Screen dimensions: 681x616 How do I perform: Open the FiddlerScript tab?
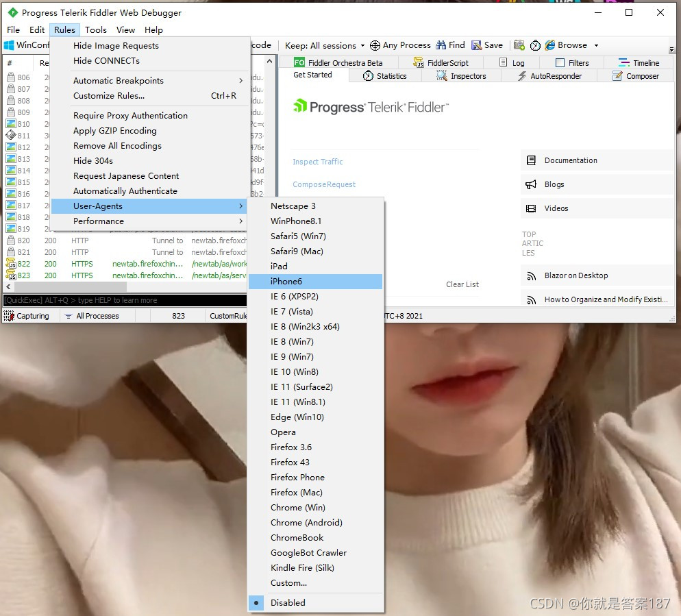click(441, 63)
